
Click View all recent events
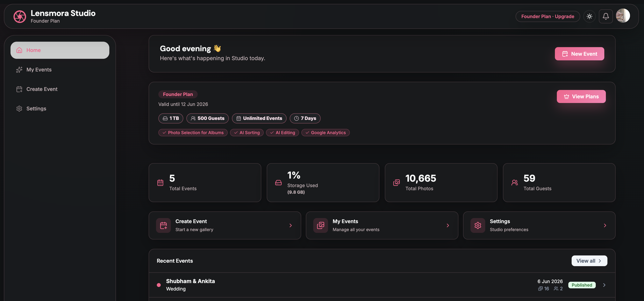coord(589,261)
